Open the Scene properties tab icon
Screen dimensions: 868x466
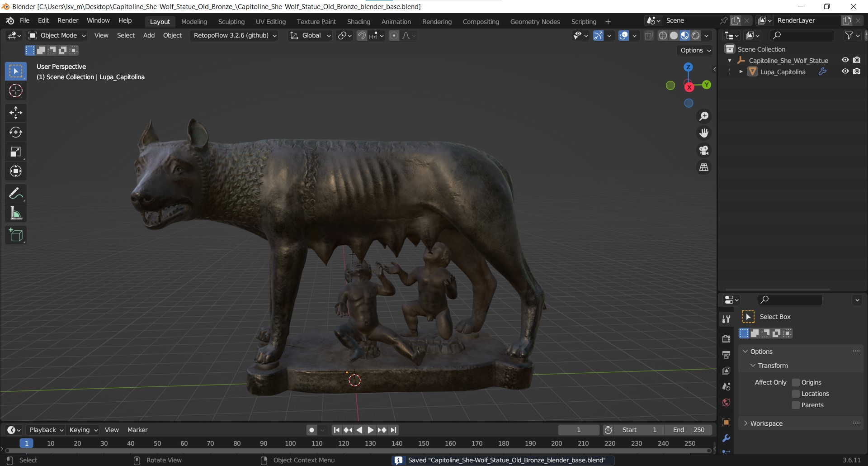[726, 386]
